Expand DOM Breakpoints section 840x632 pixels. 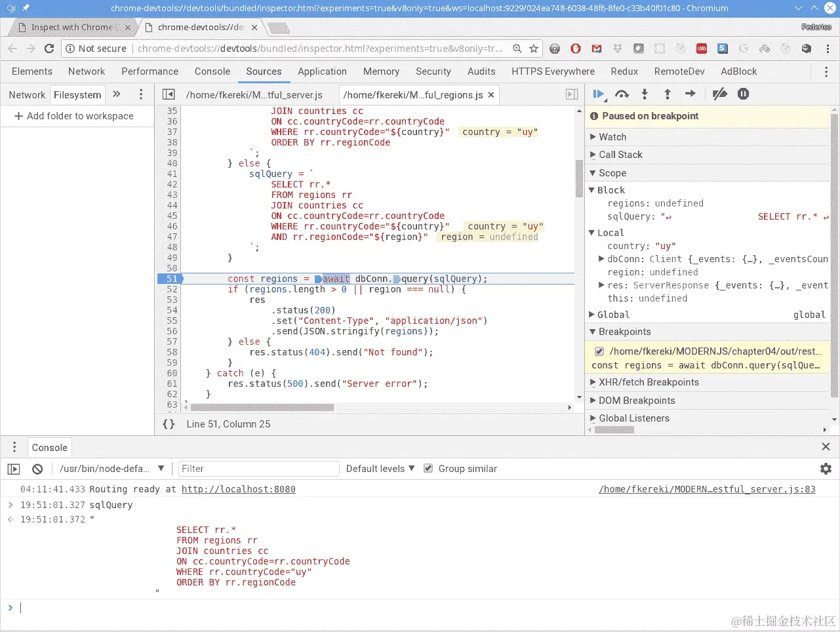[593, 401]
